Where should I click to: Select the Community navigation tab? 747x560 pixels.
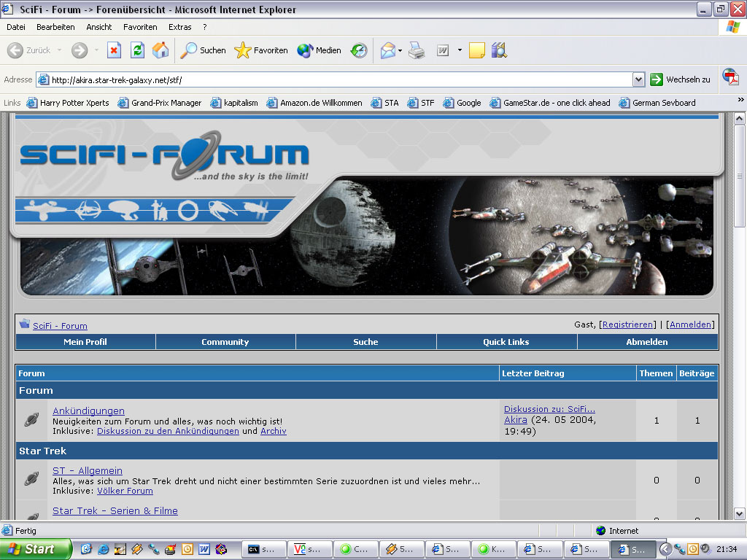pyautogui.click(x=225, y=342)
